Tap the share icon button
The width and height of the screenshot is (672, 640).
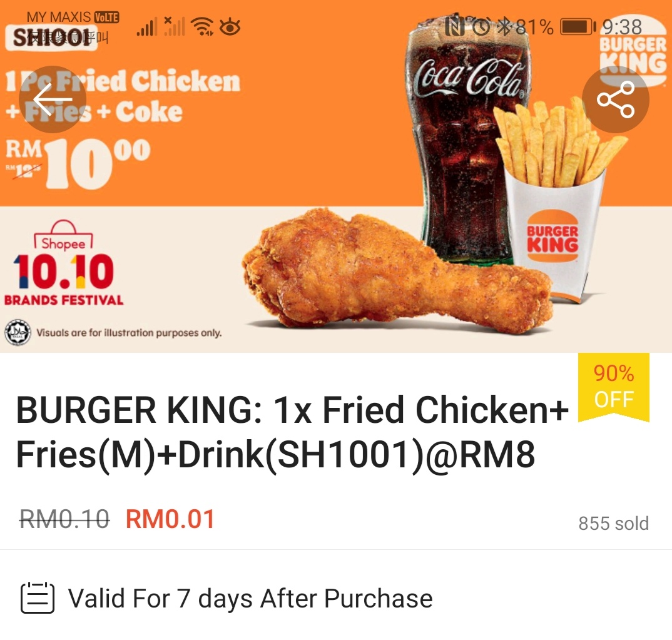616,99
